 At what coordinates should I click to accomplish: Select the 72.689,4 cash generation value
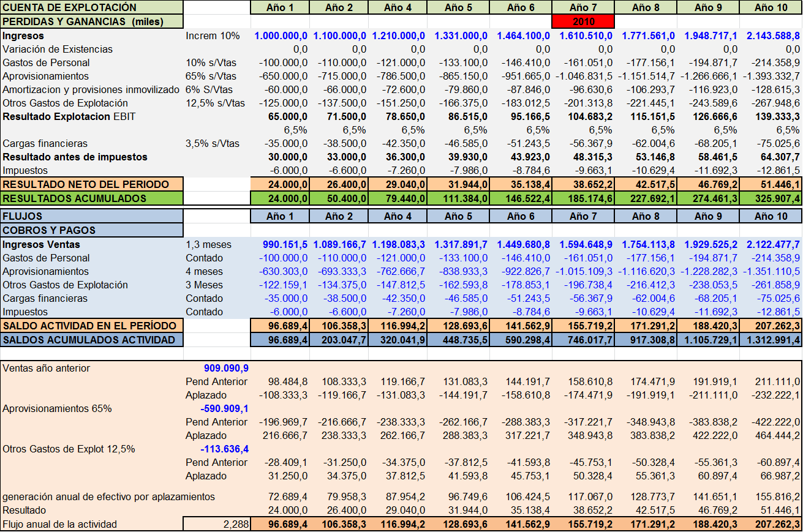coord(288,496)
